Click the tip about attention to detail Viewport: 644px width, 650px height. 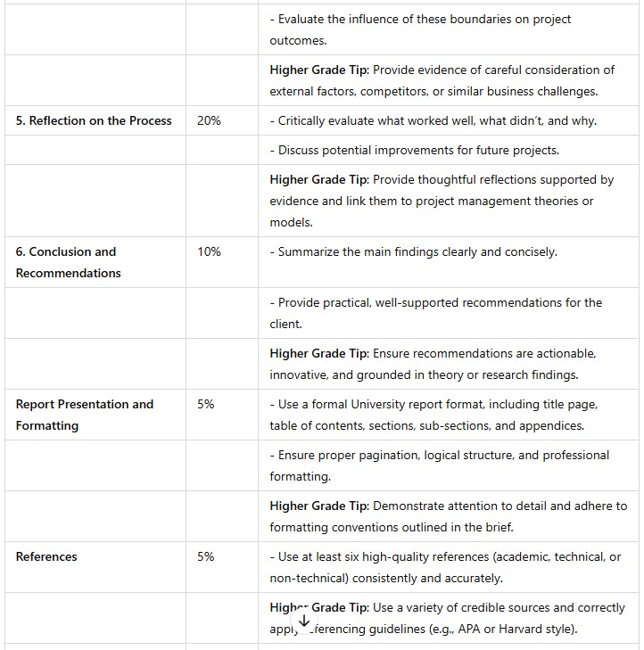(448, 516)
